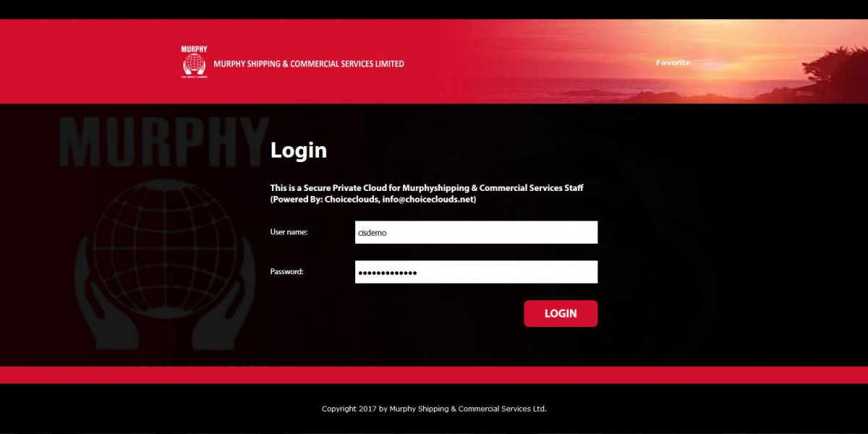Click the Login heading
Viewport: 868px width, 434px height.
(299, 150)
